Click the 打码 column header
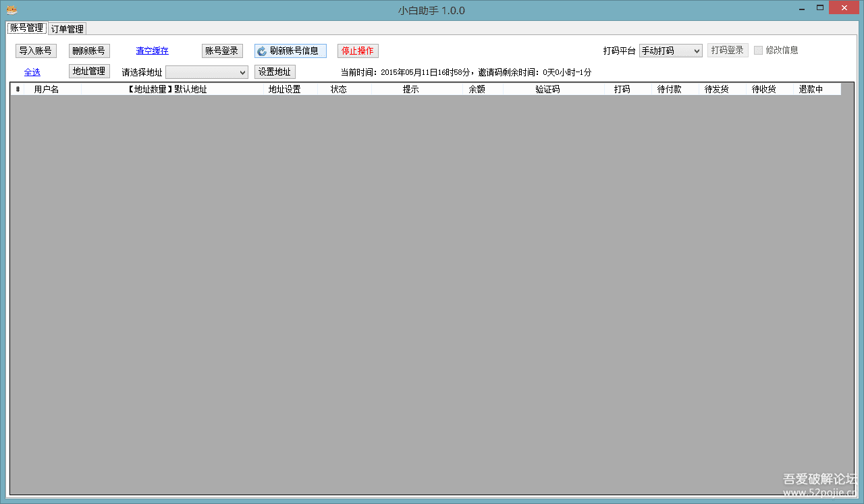 [628, 89]
